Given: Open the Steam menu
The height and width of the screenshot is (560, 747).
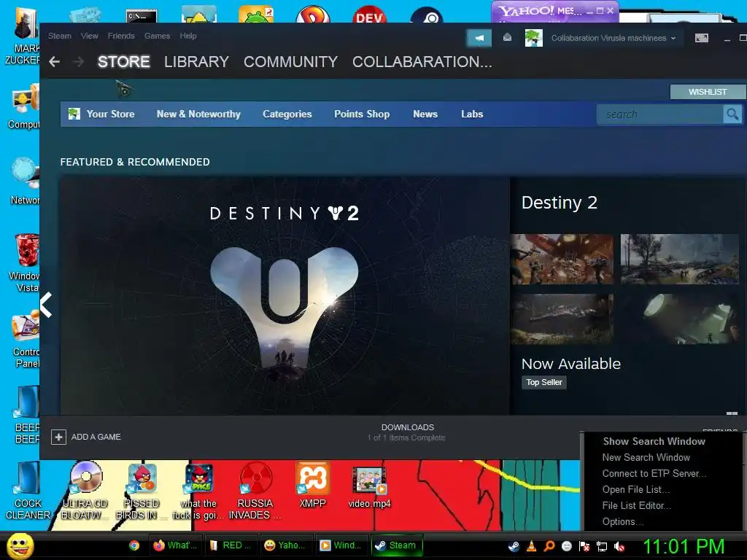Looking at the screenshot, I should coord(60,36).
